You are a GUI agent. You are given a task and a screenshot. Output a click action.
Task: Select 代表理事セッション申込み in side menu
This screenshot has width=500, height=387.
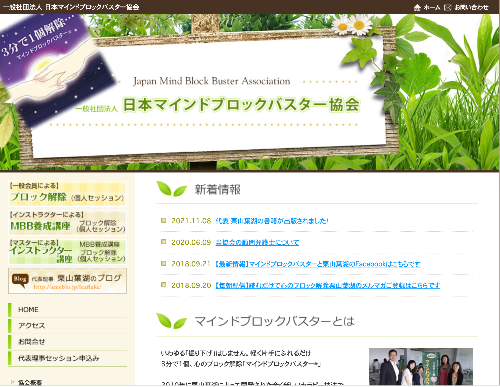(68, 358)
